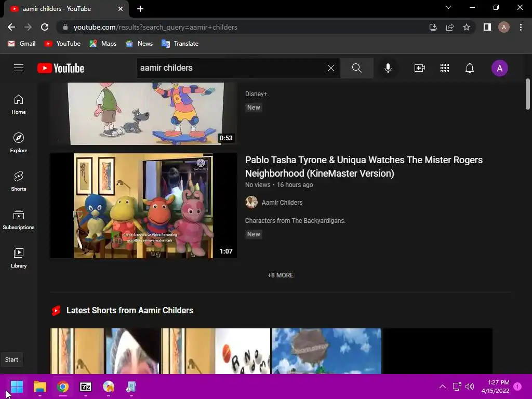
Task: Reload the page
Action: click(x=45, y=27)
